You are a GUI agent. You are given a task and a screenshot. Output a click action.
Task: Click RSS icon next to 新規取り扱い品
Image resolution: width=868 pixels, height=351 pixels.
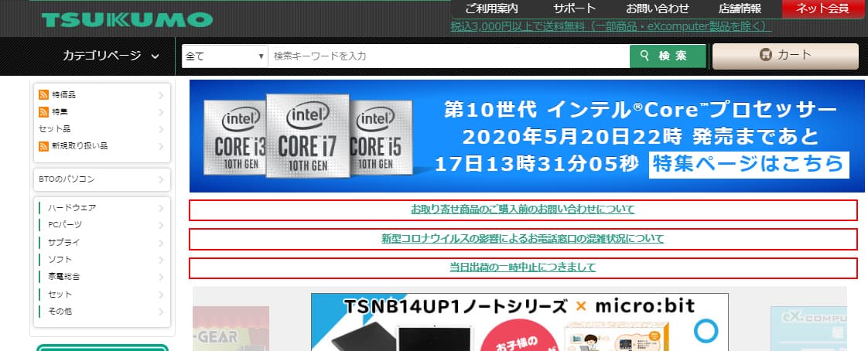44,146
